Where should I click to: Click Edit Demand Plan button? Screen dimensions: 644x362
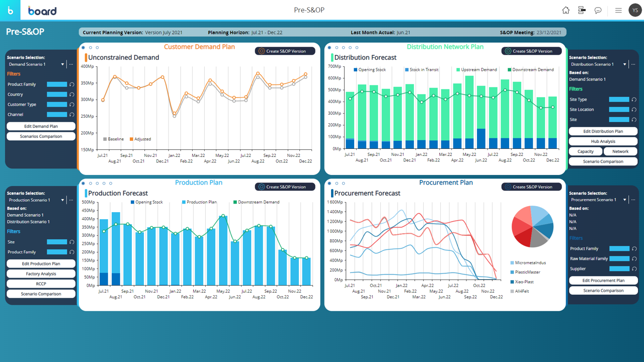[x=41, y=126]
